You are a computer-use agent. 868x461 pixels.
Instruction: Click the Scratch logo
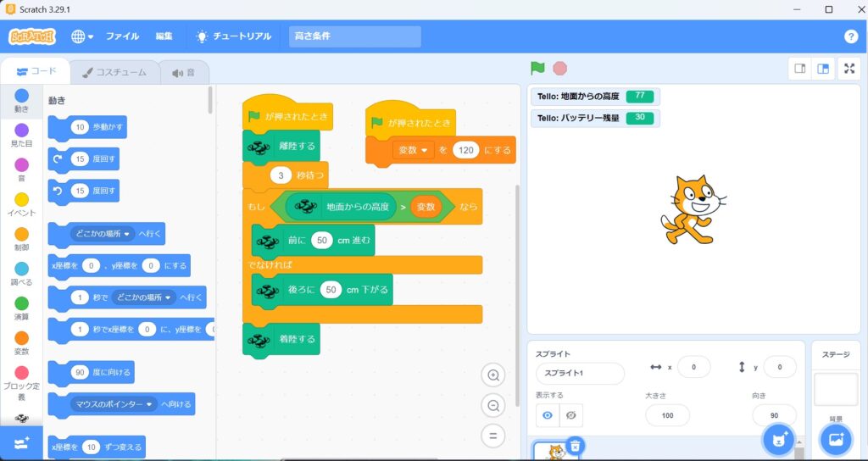coord(32,36)
